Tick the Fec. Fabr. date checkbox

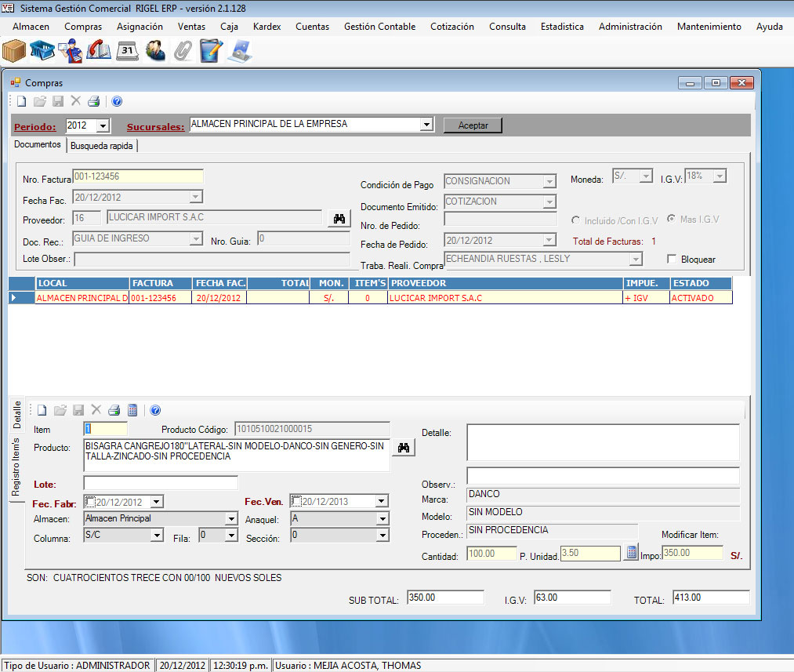pyautogui.click(x=90, y=502)
